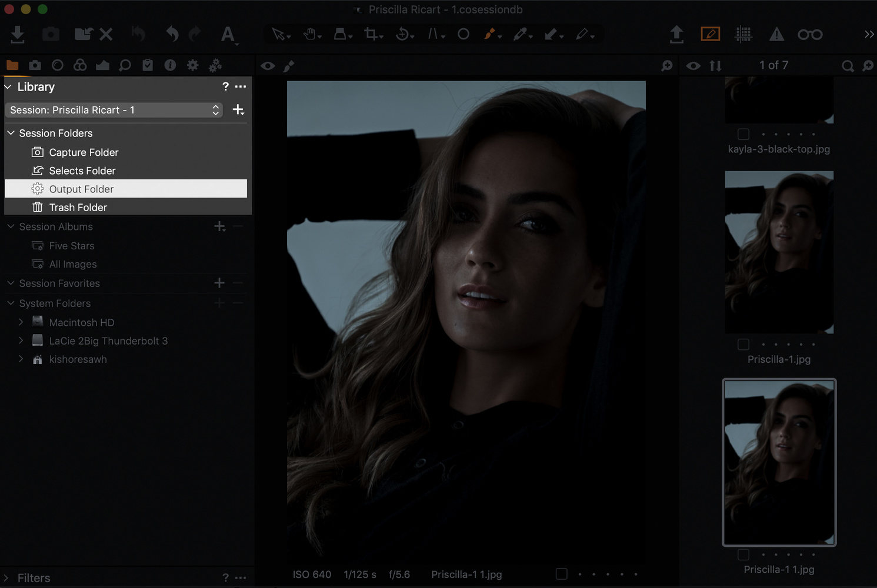Screen dimensions: 877x588
Task: Select the Priscilla-1.jpg thumbnail
Action: pyautogui.click(x=779, y=252)
